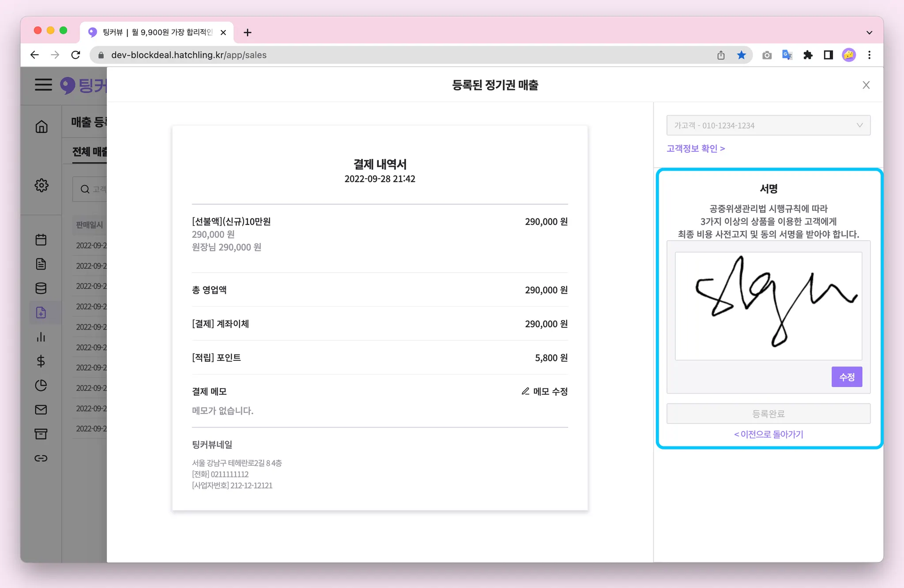The image size is (904, 588).
Task: Click 이전으로 돌아가기 link
Action: coord(768,434)
